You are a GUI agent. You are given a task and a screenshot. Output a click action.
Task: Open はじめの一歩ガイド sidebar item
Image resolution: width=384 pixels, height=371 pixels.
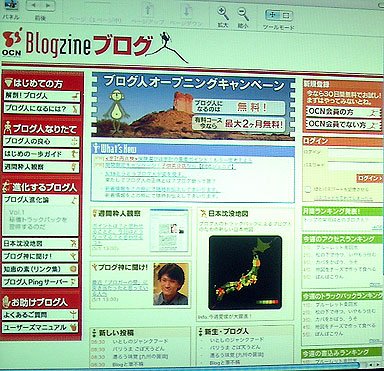[41, 154]
